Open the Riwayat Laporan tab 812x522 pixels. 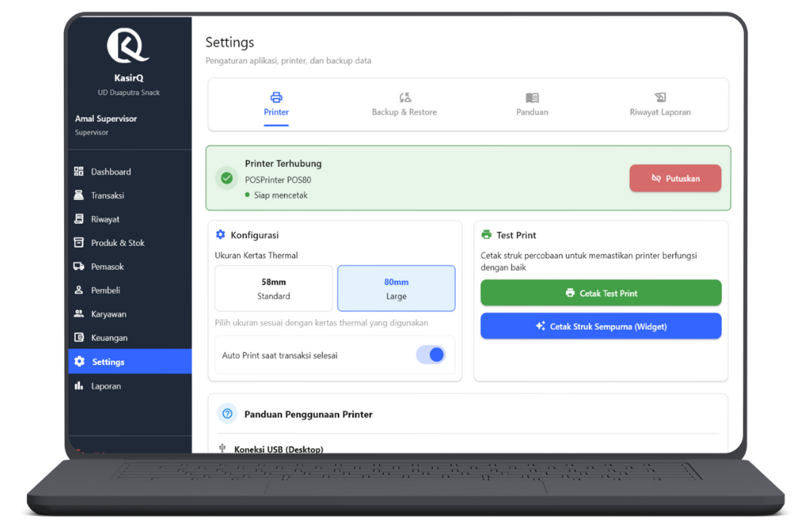tap(660, 105)
